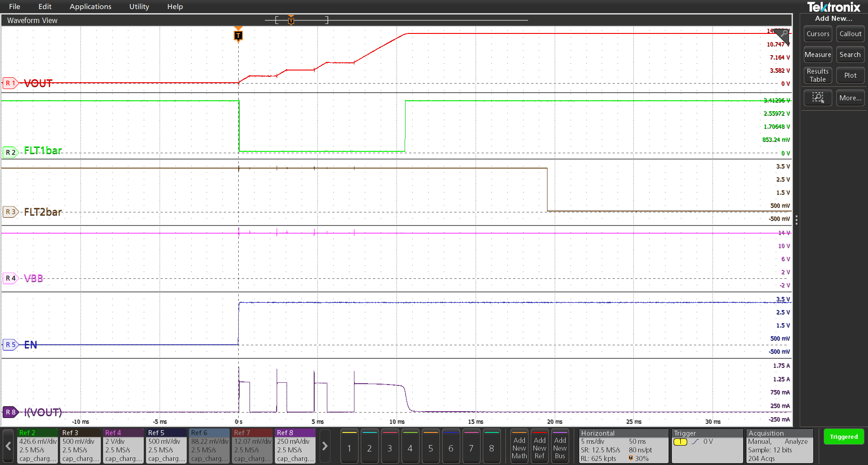Open the Applications menu

(x=90, y=6)
